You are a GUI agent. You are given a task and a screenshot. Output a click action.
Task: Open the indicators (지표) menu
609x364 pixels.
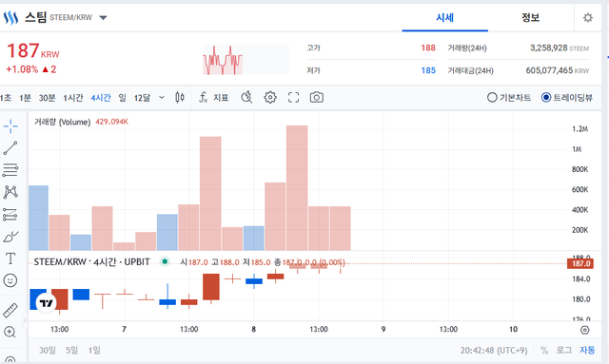coord(213,97)
